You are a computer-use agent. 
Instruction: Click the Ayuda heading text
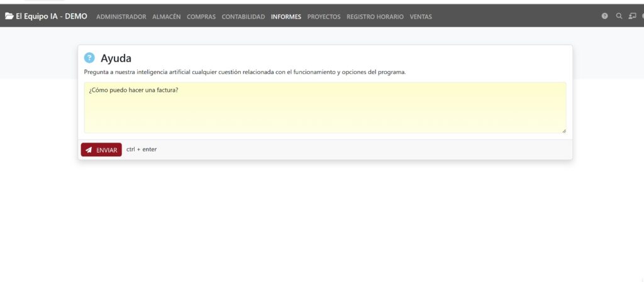coord(116,58)
